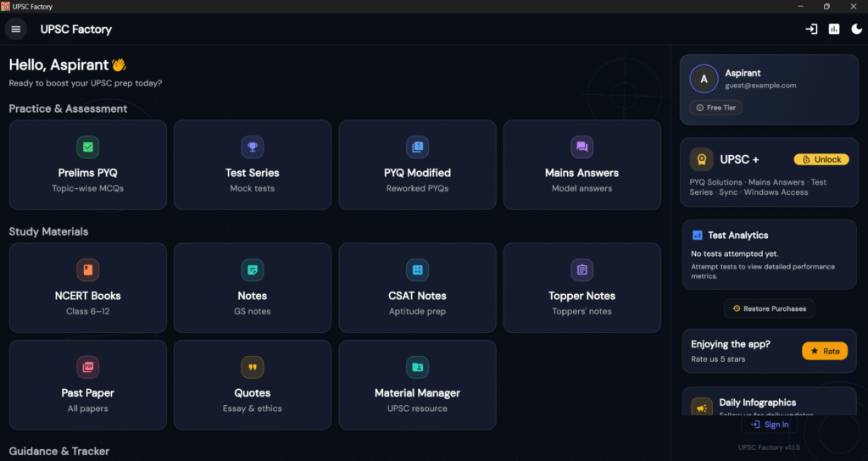Click the 'GS notes' subtitle
The image size is (868, 461).
pos(253,311)
